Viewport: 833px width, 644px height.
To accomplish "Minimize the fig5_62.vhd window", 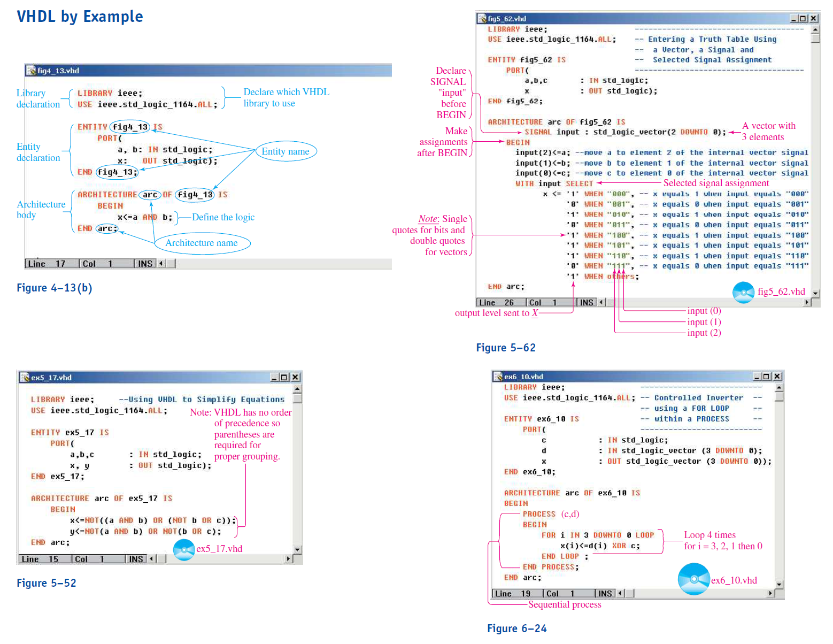I will pyautogui.click(x=794, y=19).
